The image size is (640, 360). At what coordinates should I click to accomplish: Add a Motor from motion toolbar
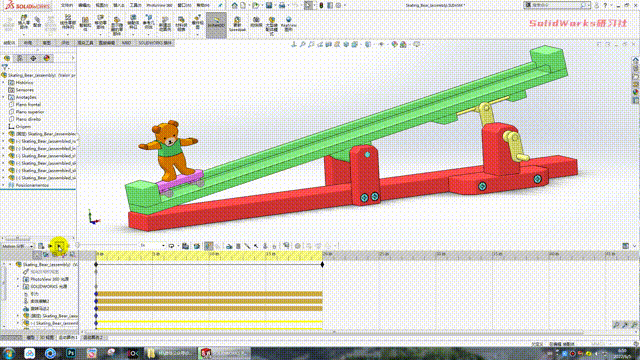229,246
